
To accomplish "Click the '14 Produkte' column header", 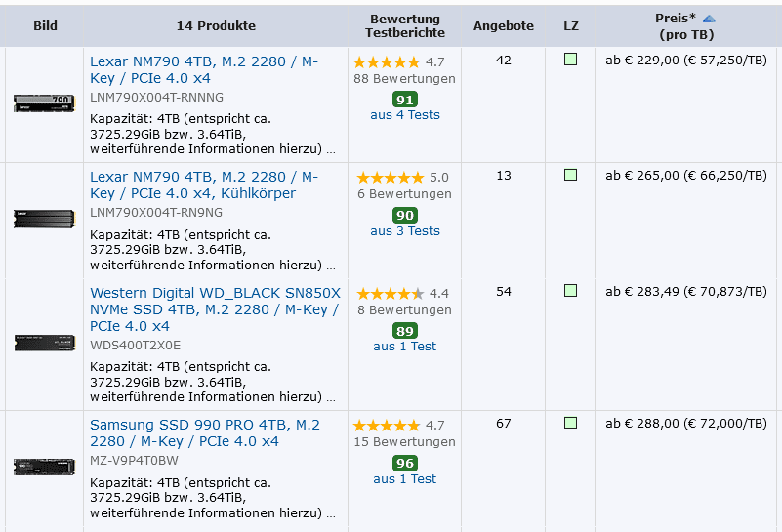I will 216,26.
